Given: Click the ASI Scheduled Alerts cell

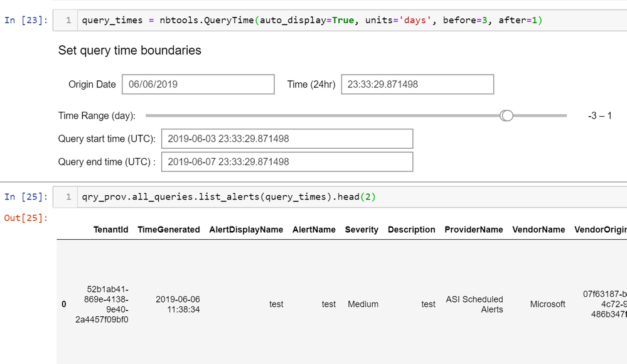Looking at the screenshot, I should (474, 304).
